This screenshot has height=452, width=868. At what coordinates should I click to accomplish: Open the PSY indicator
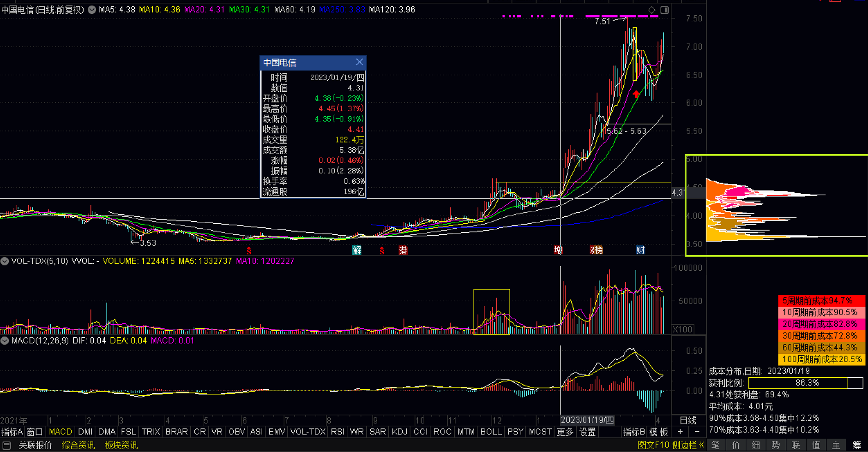point(515,432)
